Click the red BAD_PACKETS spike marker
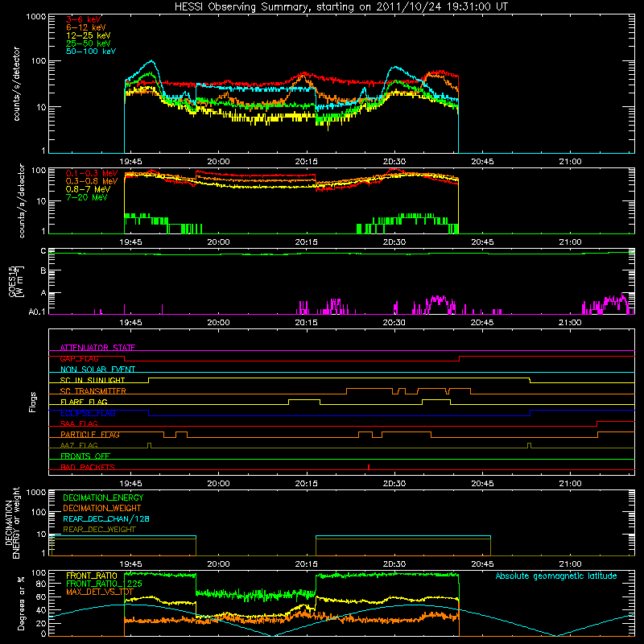The height and width of the screenshot is (644, 644). (x=369, y=467)
